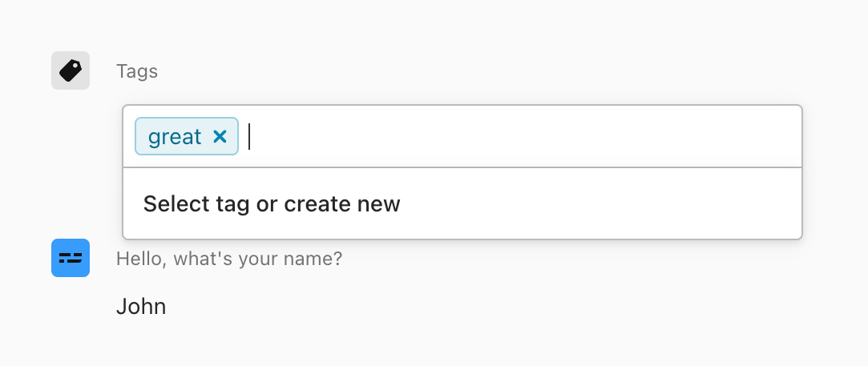Select the "John" answer text
The image size is (868, 366).
pyautogui.click(x=141, y=306)
